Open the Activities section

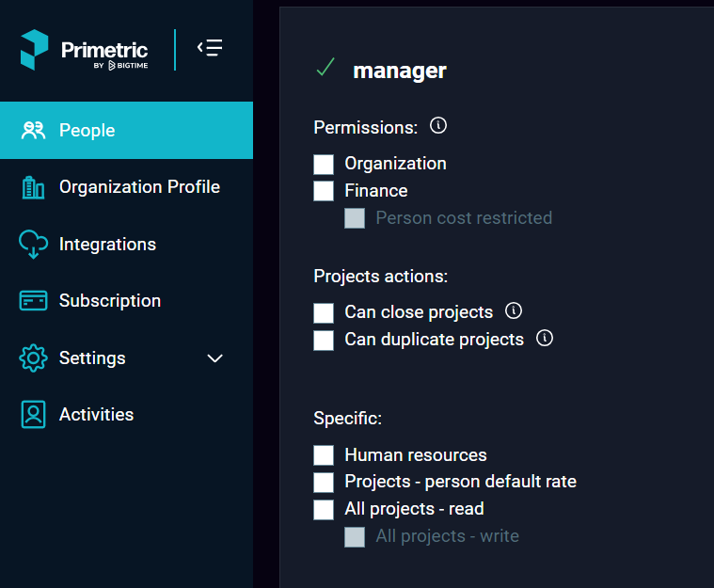(127, 415)
